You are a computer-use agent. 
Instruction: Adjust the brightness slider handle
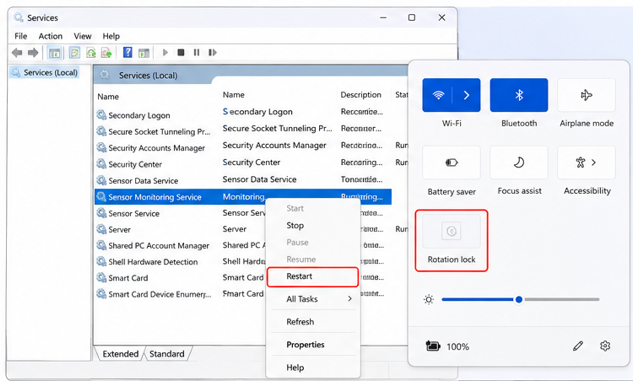click(x=519, y=299)
